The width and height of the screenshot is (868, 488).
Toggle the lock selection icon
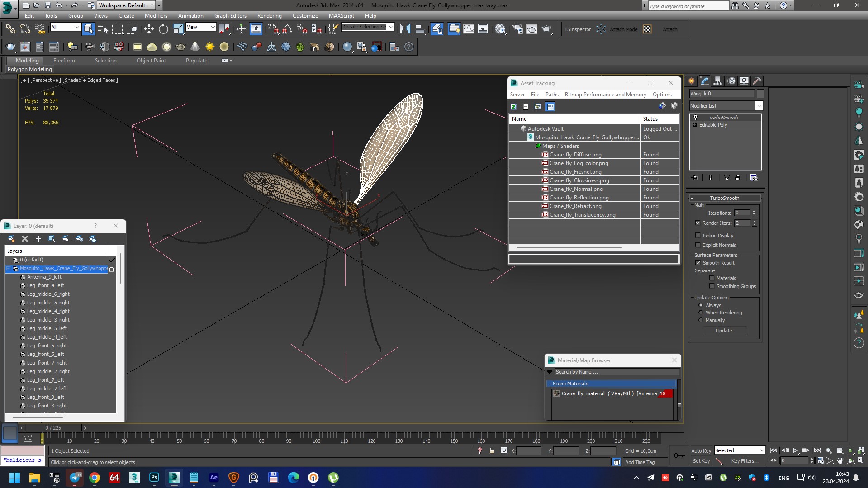click(492, 450)
